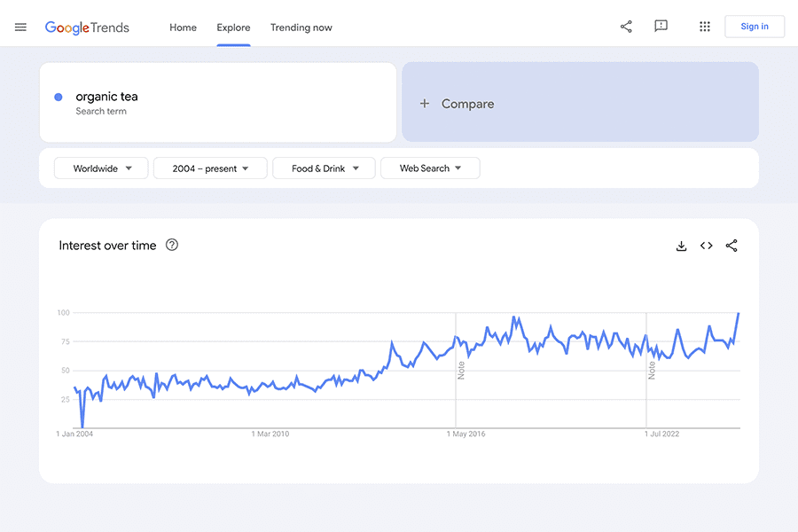Switch to Trending now tab
Viewport: 798px width, 532px height.
point(301,27)
